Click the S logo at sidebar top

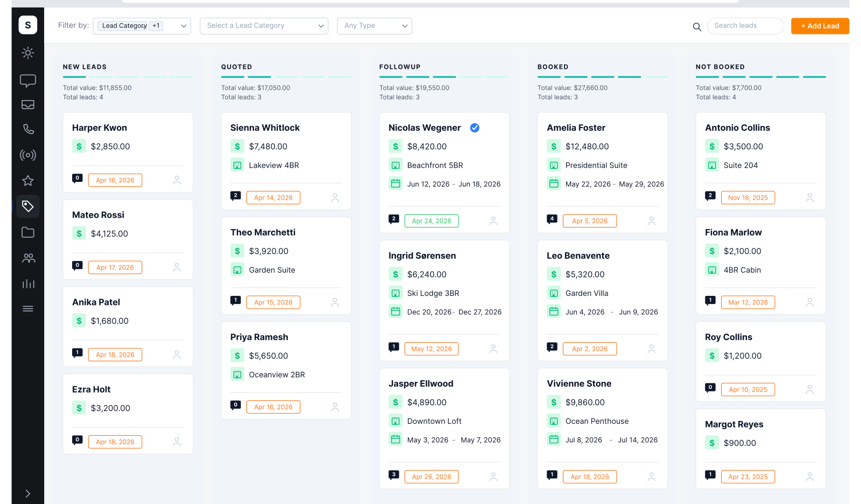coord(28,25)
